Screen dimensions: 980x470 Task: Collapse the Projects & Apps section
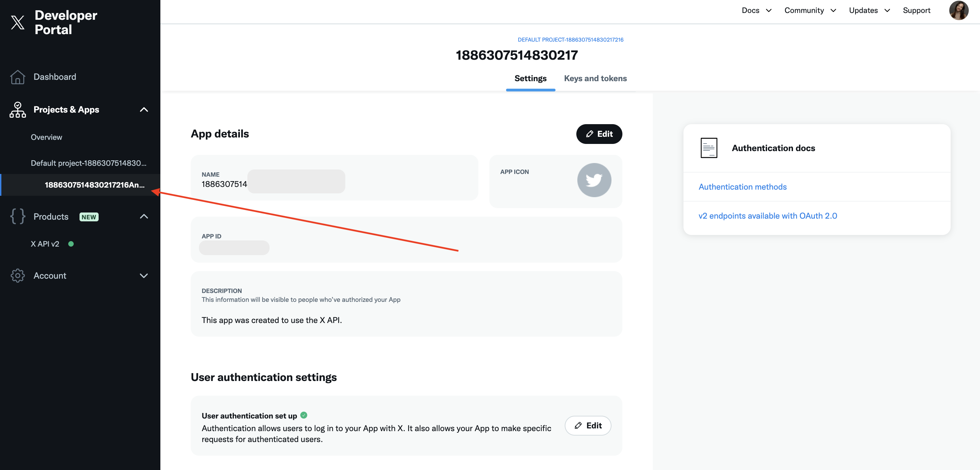pyautogui.click(x=144, y=109)
